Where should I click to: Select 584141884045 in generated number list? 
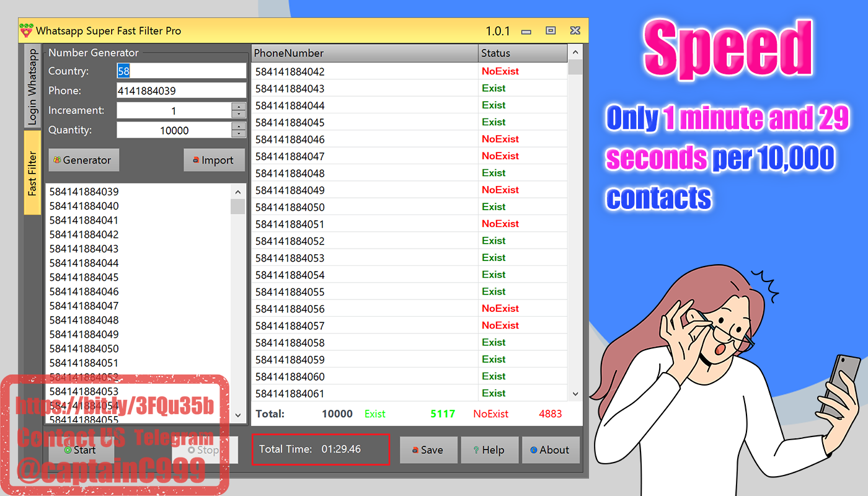click(84, 277)
